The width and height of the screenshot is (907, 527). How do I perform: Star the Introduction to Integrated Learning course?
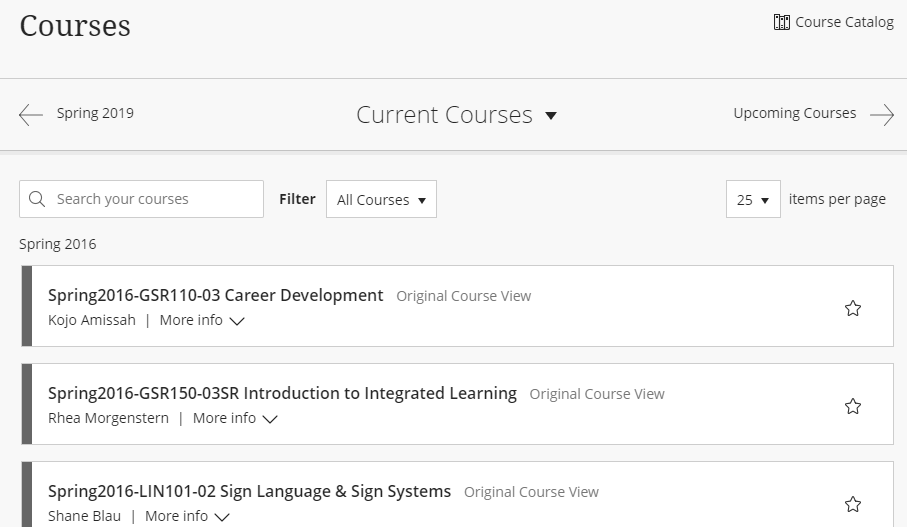coord(853,406)
